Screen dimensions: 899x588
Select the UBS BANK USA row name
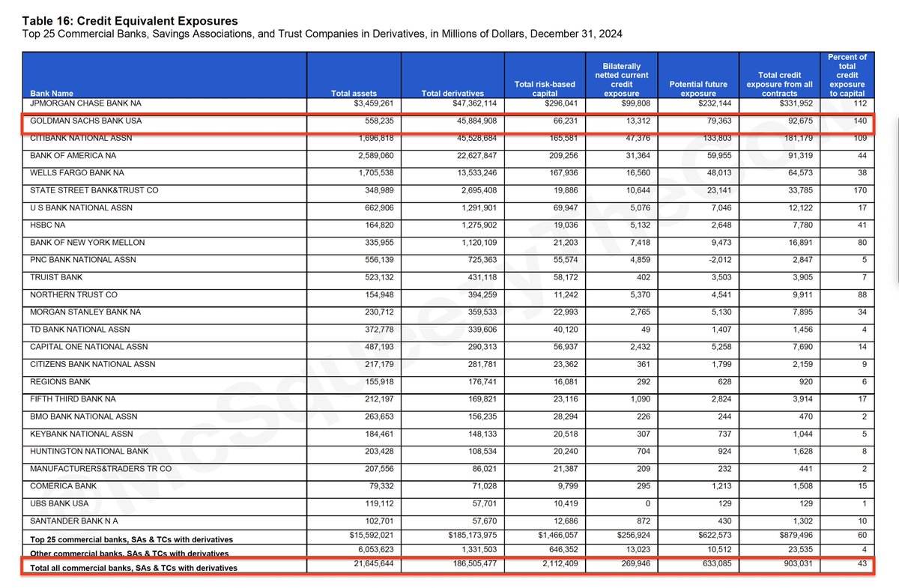(59, 503)
